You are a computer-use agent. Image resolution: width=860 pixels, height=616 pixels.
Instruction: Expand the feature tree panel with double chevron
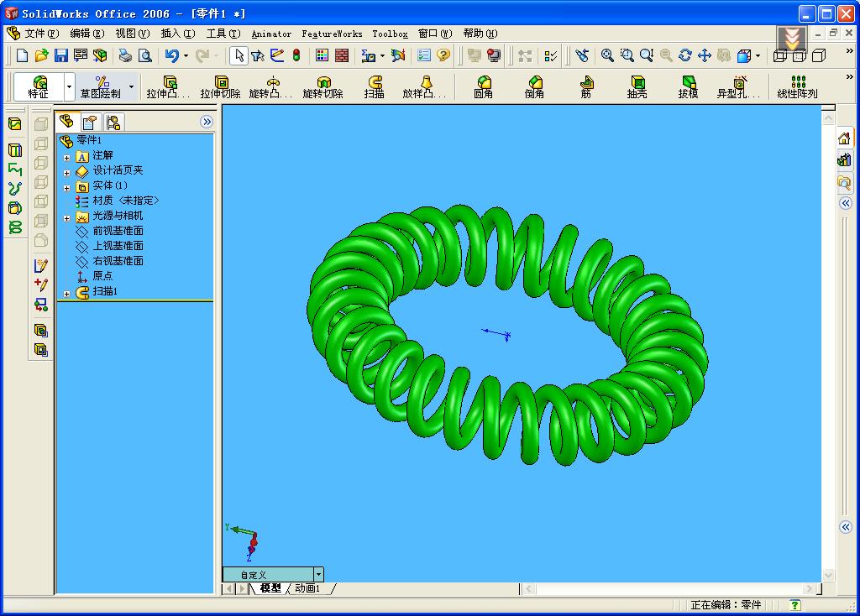coord(207,122)
